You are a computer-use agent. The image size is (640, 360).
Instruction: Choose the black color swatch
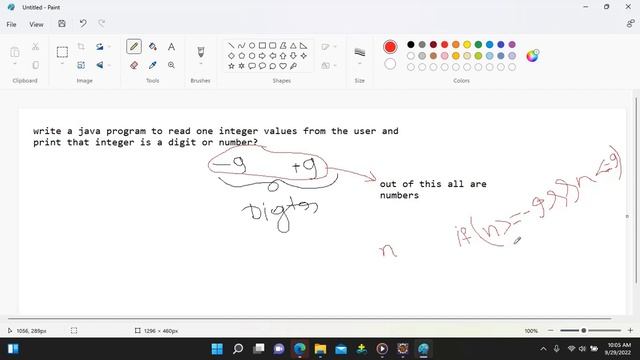pos(411,44)
